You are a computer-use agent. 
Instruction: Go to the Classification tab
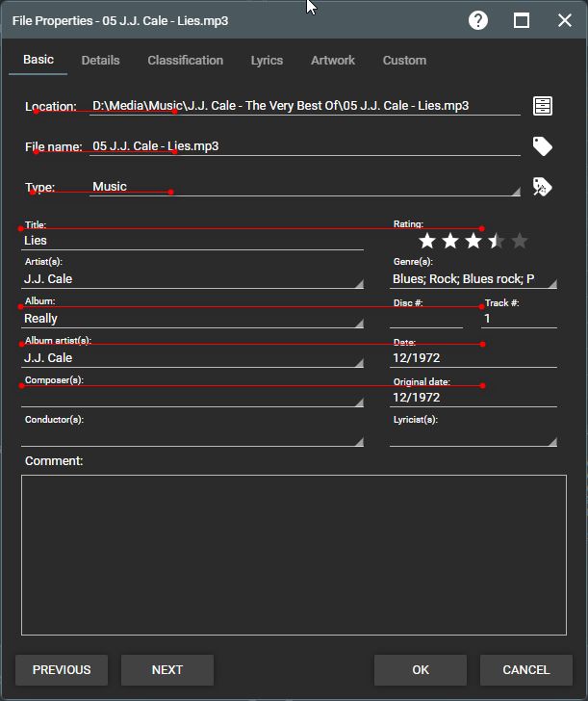(x=185, y=60)
